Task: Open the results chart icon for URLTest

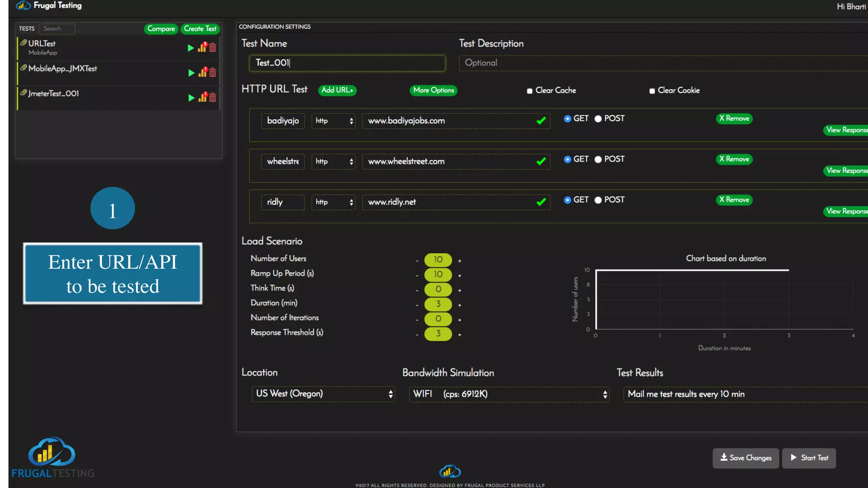Action: pyautogui.click(x=202, y=47)
